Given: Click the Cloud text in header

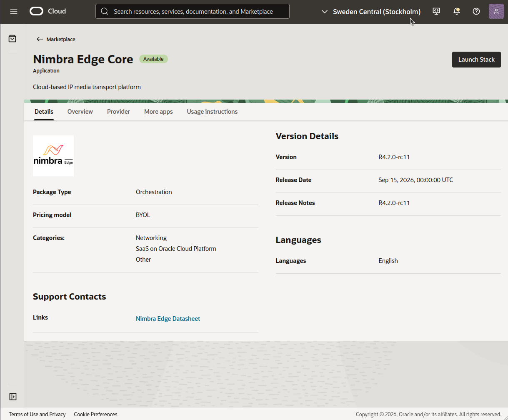Looking at the screenshot, I should pos(57,11).
